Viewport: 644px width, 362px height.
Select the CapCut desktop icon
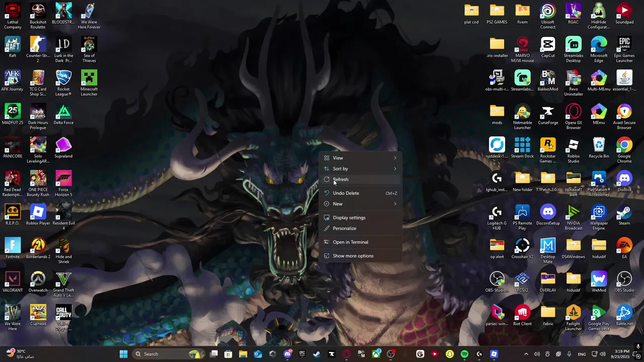[x=548, y=47]
